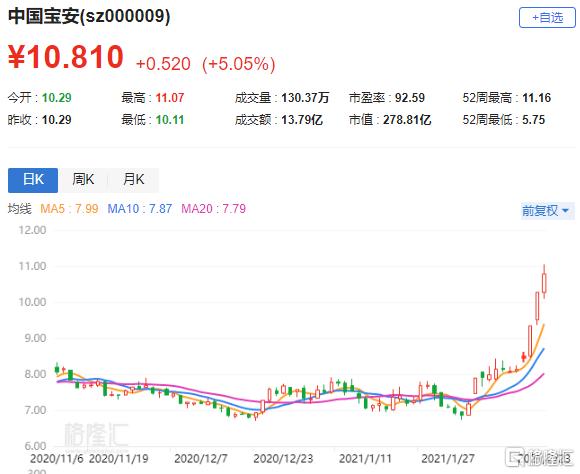Click the 2020/11/6 date on the x-axis
The image size is (580, 474).
tap(57, 459)
